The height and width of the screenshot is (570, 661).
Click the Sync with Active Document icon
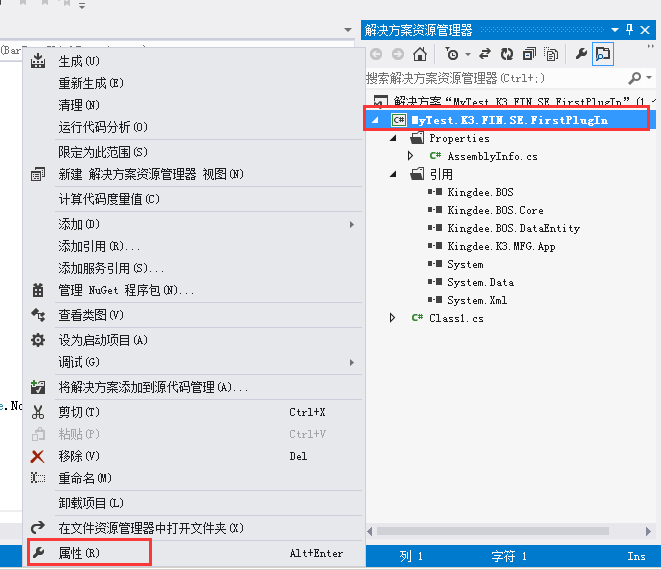pos(485,54)
